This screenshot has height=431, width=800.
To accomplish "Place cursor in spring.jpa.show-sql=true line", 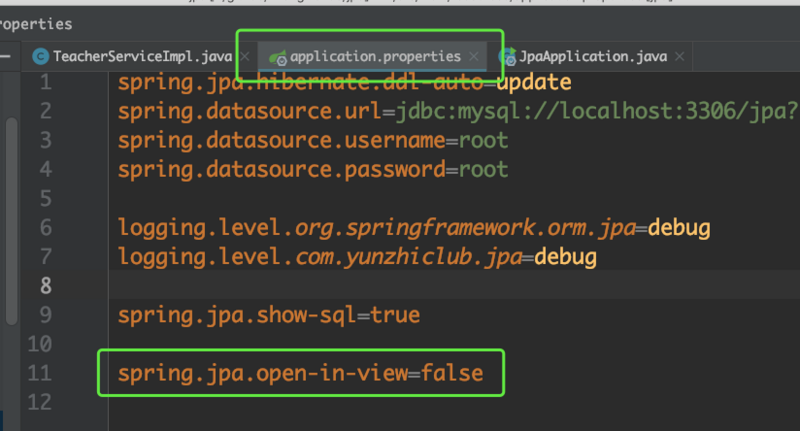I will point(268,315).
